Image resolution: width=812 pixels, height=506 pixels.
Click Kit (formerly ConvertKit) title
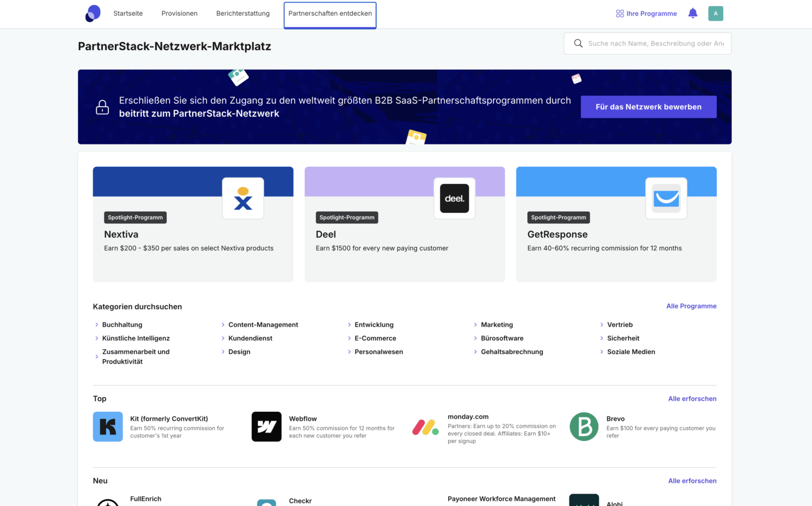point(169,419)
